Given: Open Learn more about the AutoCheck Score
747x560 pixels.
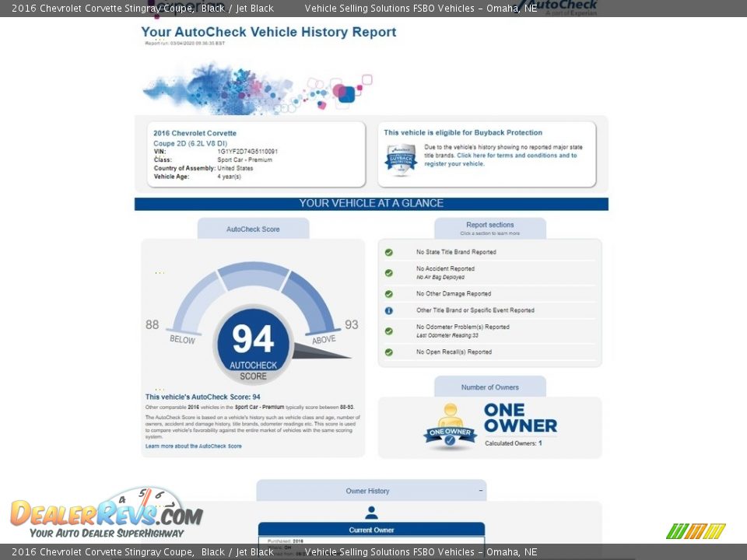Looking at the screenshot, I should tap(194, 446).
